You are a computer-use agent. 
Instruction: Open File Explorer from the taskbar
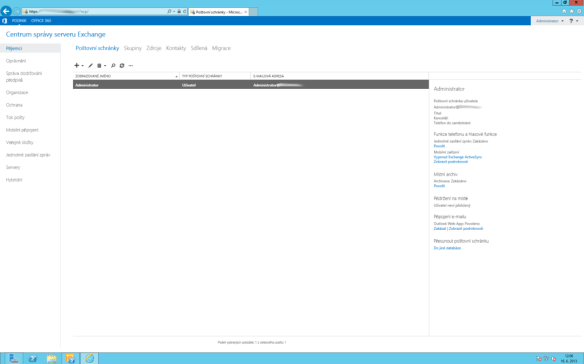tap(51, 358)
